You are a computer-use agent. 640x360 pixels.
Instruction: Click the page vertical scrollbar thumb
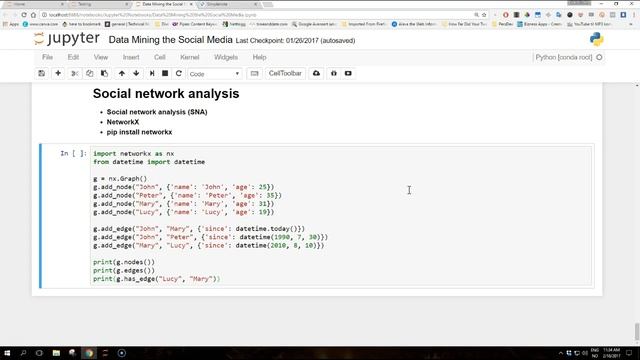click(637, 331)
